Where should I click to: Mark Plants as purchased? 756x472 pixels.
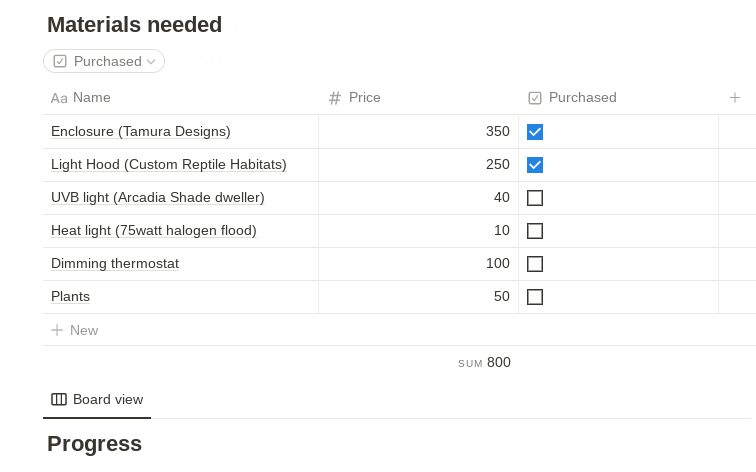pos(535,297)
